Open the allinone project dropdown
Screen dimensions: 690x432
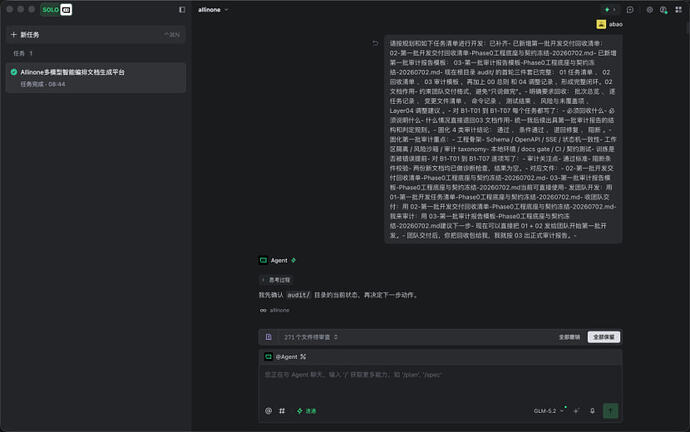[x=213, y=10]
